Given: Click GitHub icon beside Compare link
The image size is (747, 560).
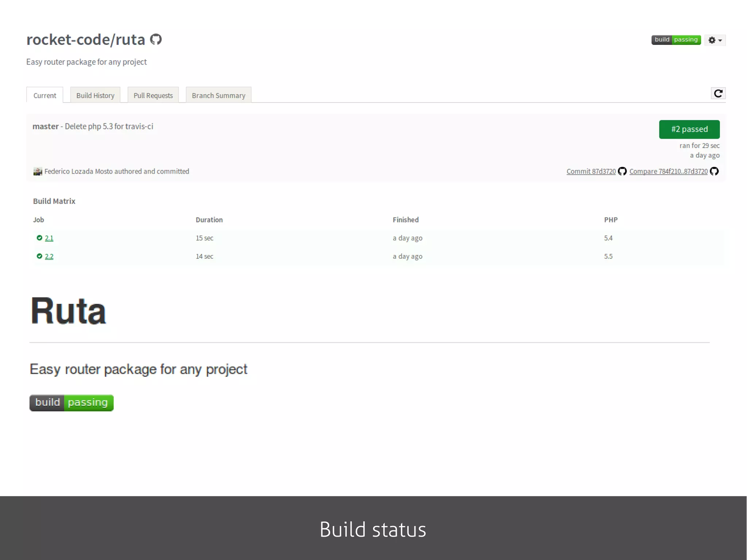Looking at the screenshot, I should pyautogui.click(x=714, y=171).
